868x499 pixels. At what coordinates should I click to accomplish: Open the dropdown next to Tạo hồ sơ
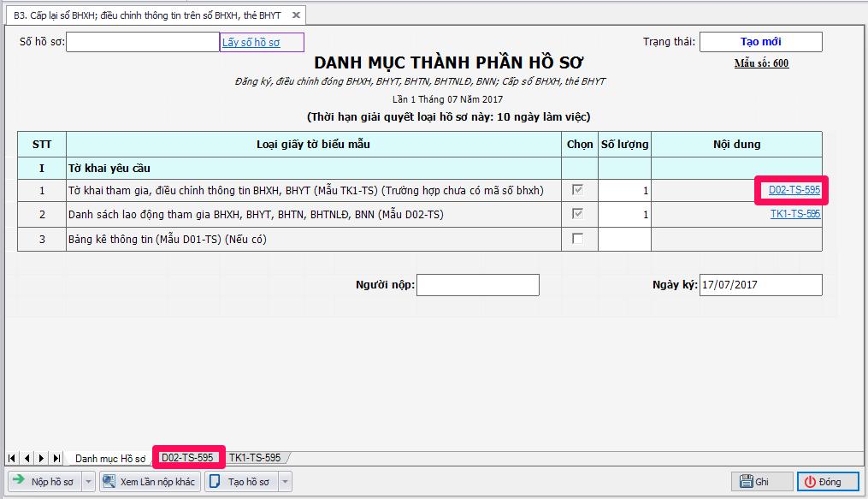pos(286,481)
